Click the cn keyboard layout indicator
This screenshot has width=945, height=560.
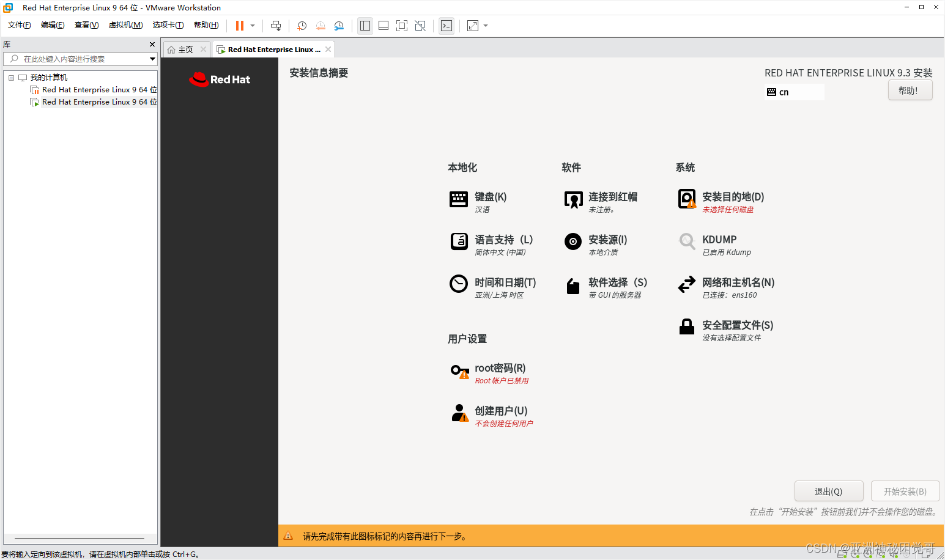pos(794,92)
